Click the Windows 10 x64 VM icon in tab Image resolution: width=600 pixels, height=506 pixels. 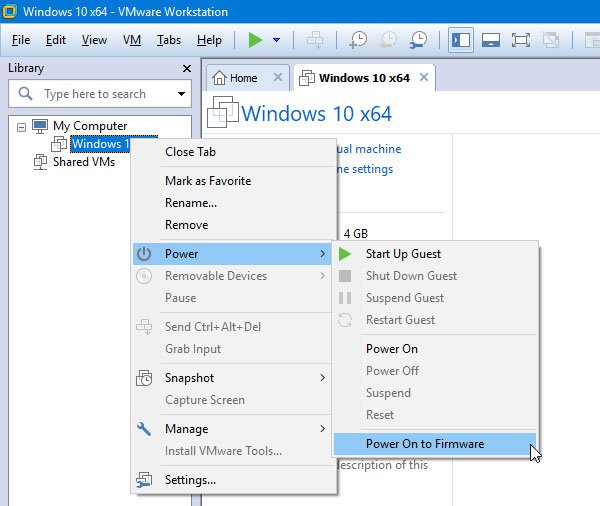[x=307, y=78]
